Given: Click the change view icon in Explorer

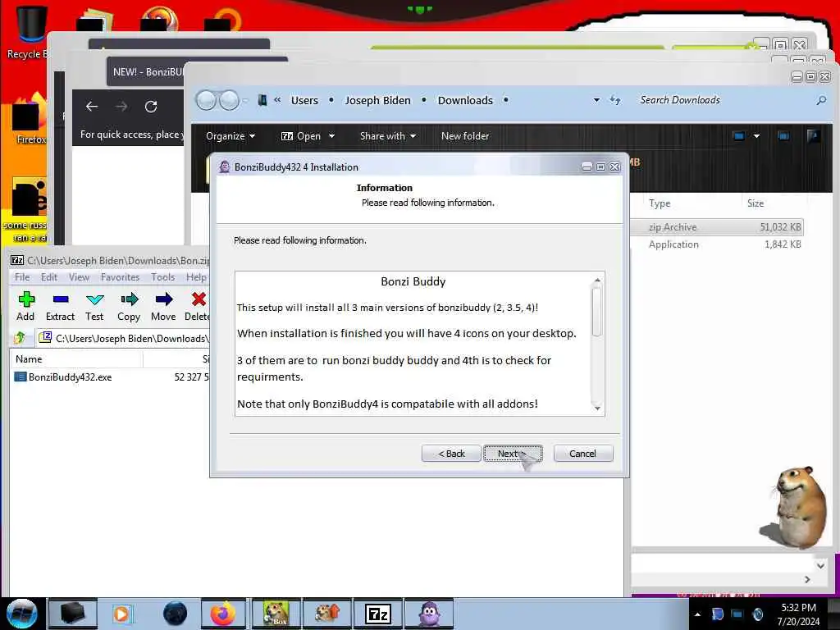Looking at the screenshot, I should point(739,136).
